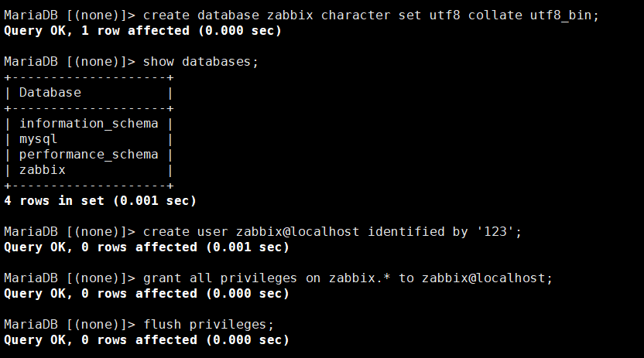This screenshot has width=644, height=358.
Task: Click the utf8_bin collation text
Action: point(560,15)
